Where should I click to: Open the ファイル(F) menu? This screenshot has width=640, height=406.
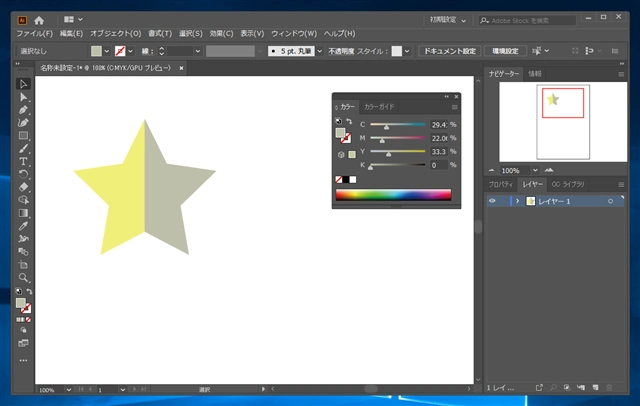pos(35,33)
